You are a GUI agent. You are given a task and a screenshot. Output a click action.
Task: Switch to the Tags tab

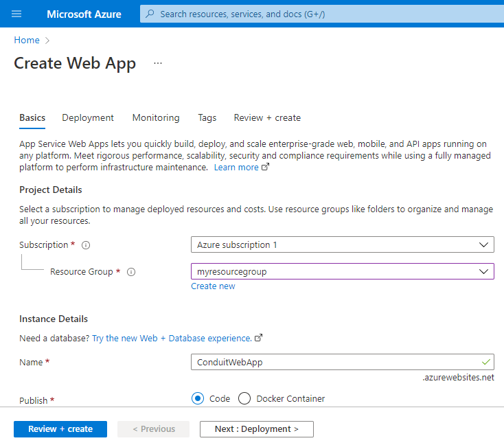[x=207, y=117]
